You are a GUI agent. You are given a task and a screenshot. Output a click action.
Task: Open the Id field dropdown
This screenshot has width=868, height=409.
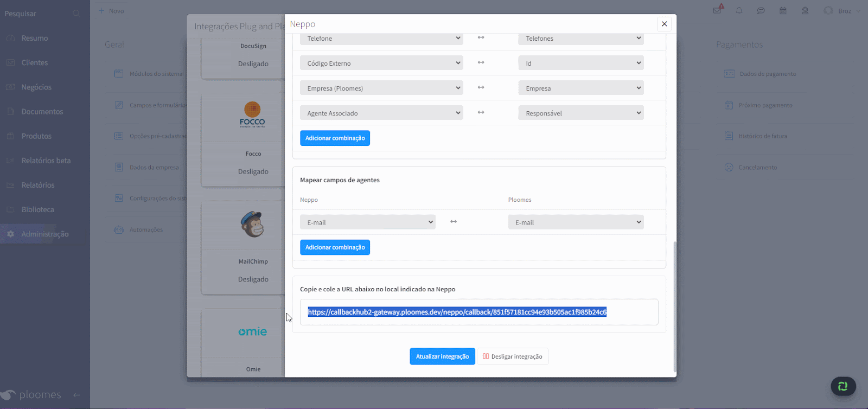coord(581,63)
